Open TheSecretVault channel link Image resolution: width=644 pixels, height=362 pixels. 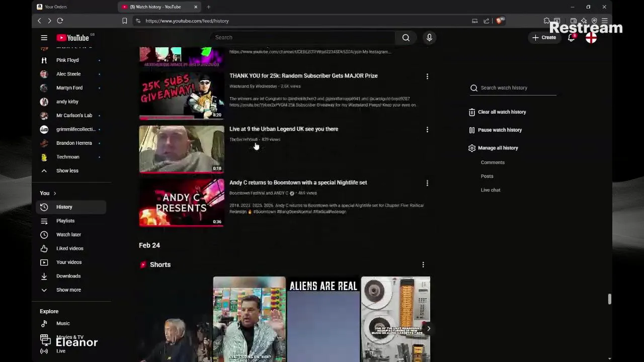(244, 139)
